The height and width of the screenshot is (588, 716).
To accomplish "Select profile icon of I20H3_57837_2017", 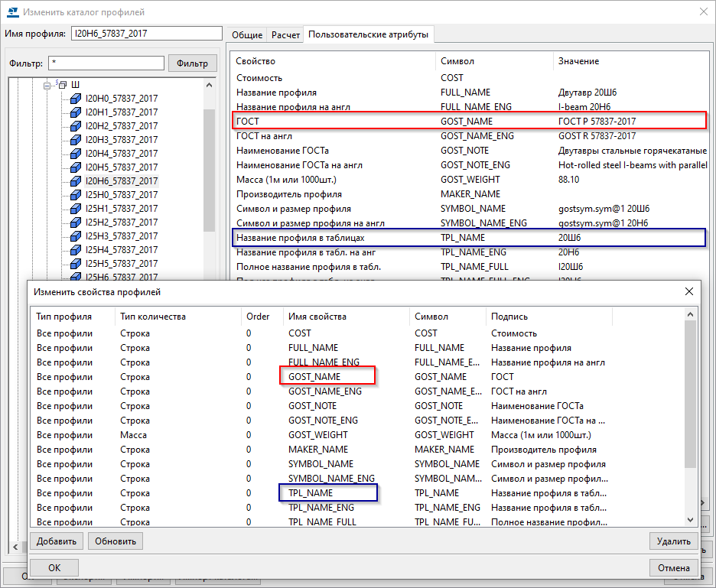I will click(x=76, y=140).
